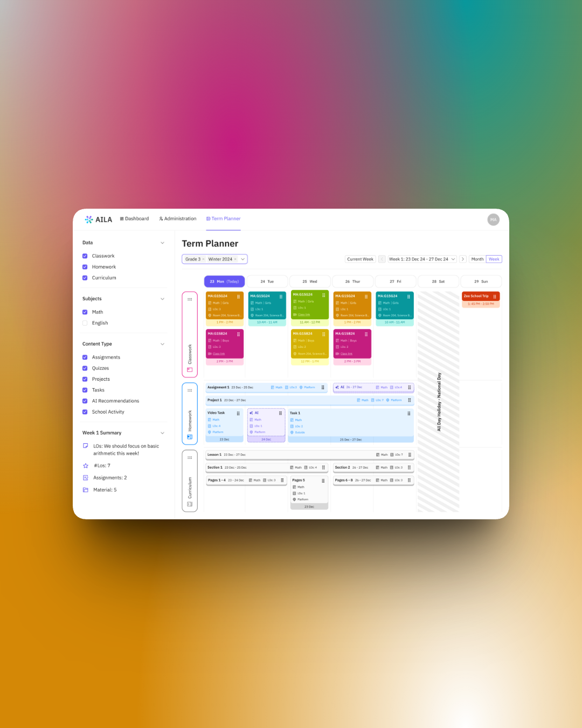Open the MA user avatar
Screen dimensions: 582x728
pyautogui.click(x=493, y=219)
